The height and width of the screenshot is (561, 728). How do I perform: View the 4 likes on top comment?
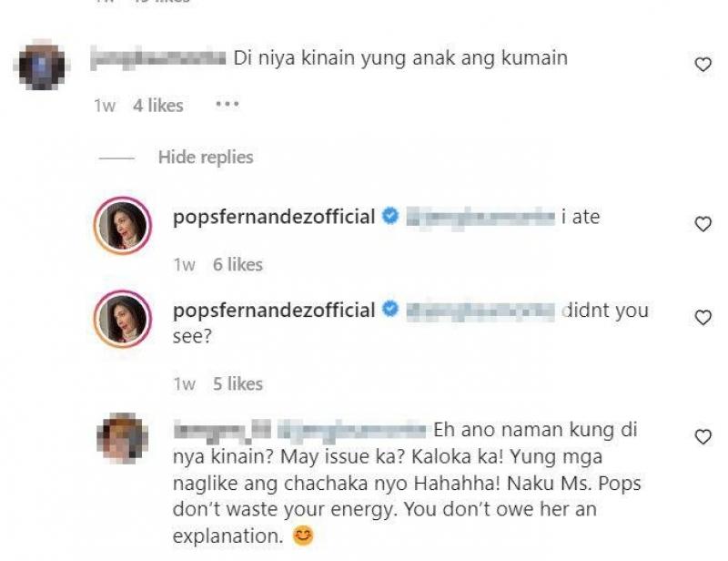pyautogui.click(x=157, y=106)
